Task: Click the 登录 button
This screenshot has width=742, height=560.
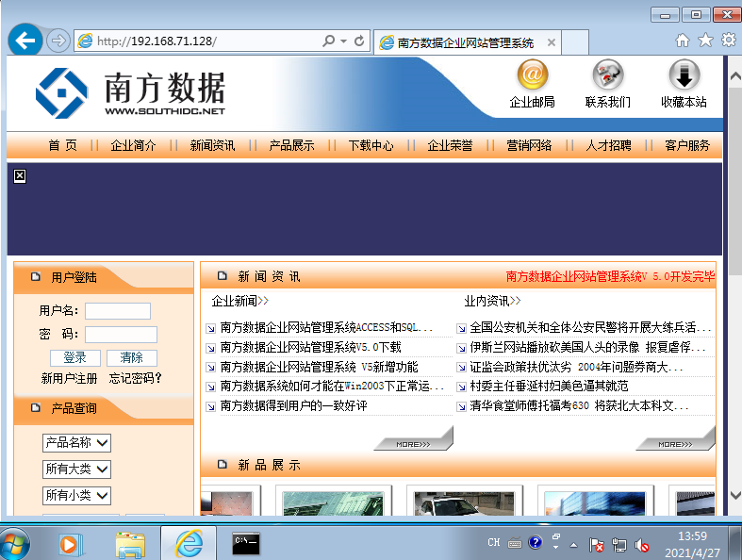Action: [75, 358]
